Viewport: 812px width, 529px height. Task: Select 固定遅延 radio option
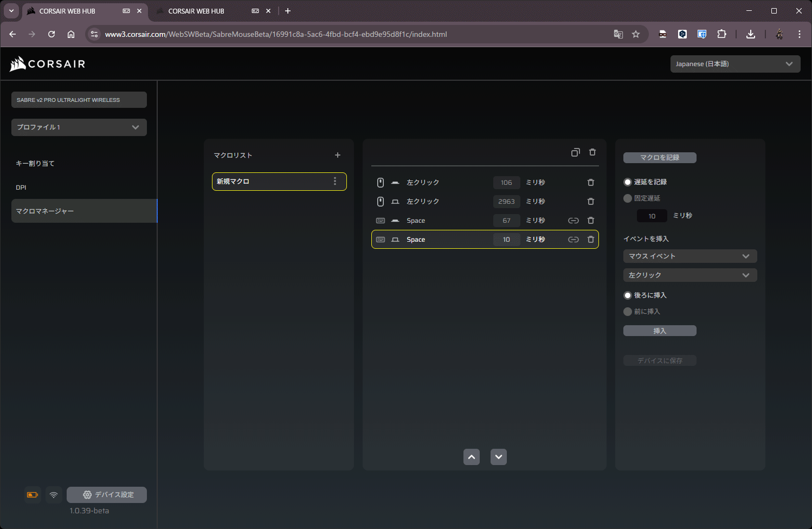[628, 198]
